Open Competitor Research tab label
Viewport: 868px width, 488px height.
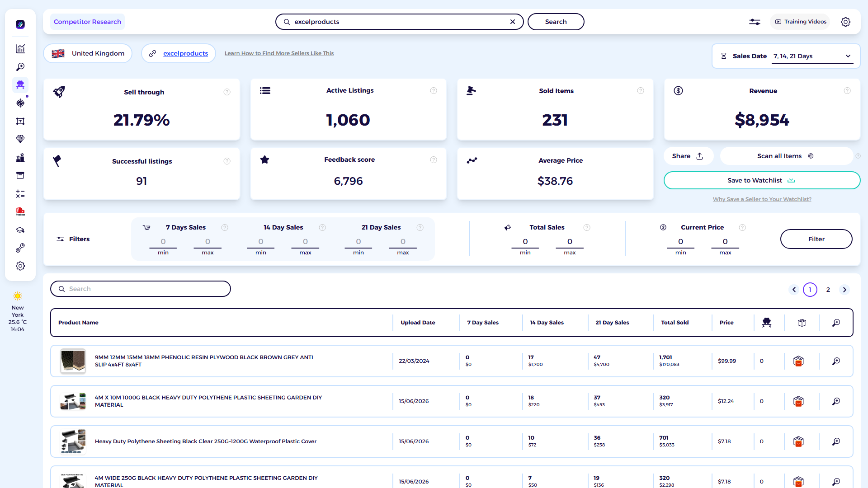pos(87,22)
